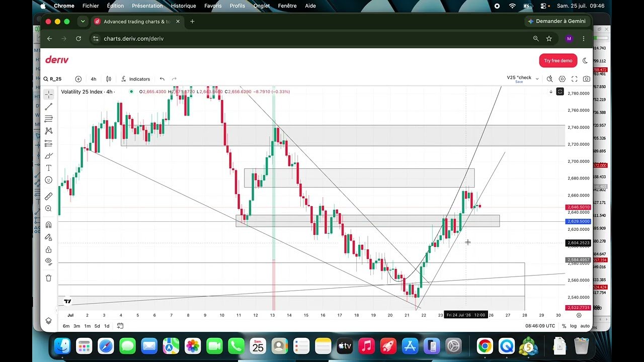Image resolution: width=644 pixels, height=362 pixels.
Task: Toggle percent scale mode
Action: 564,326
